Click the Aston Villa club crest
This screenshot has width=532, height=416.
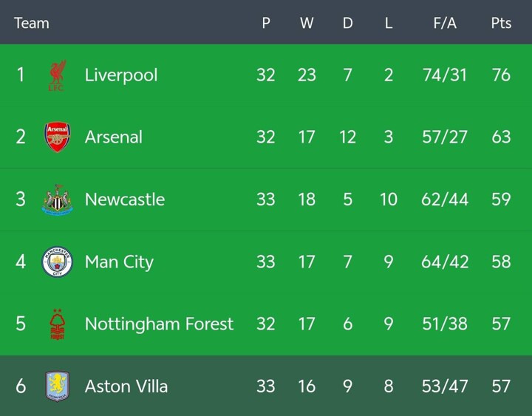[57, 386]
